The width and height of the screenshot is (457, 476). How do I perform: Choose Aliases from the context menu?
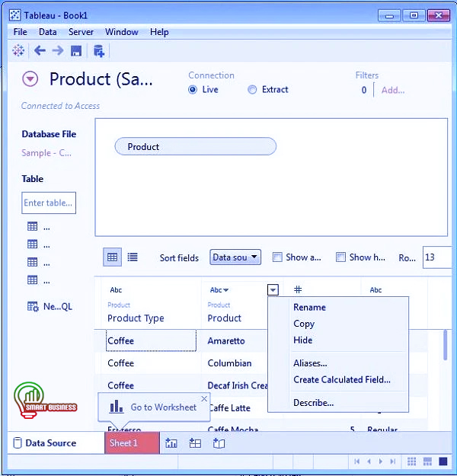click(x=310, y=363)
